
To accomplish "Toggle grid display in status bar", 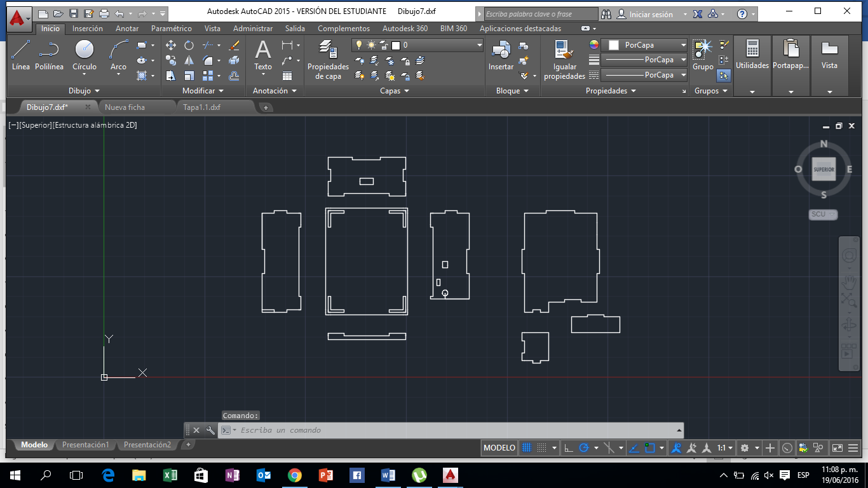I will [x=526, y=448].
